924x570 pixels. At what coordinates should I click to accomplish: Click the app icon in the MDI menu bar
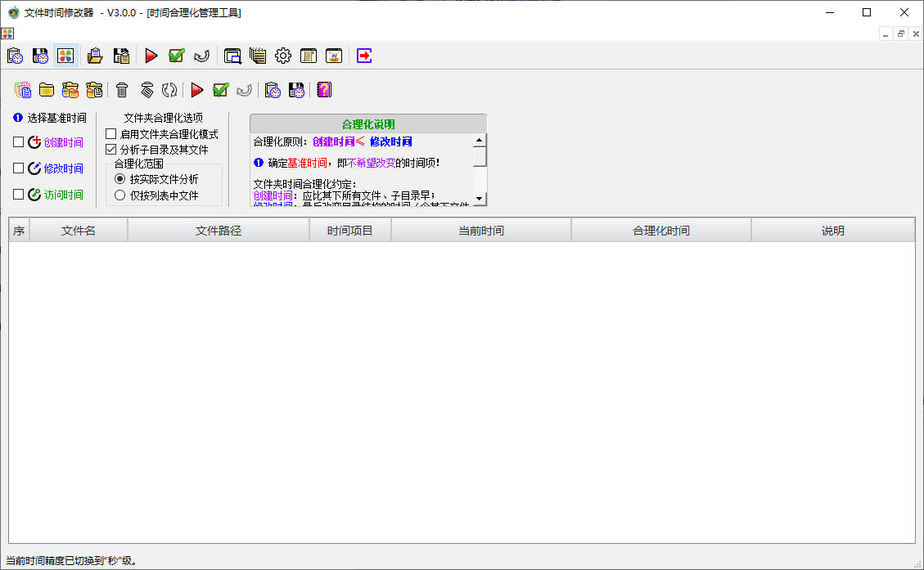7,34
